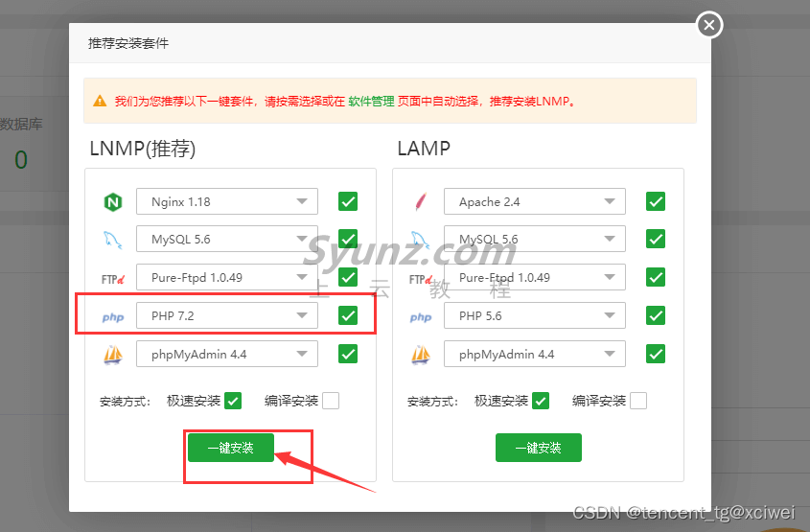Click the MySQL dolphin icon in LAMP
Image resolution: width=810 pixels, height=532 pixels.
pyautogui.click(x=421, y=240)
